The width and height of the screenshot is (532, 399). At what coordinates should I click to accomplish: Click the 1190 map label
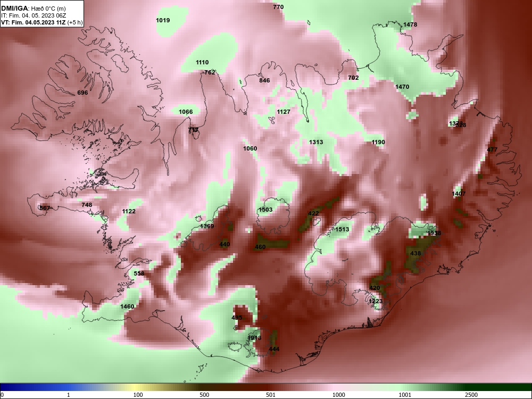[378, 142]
